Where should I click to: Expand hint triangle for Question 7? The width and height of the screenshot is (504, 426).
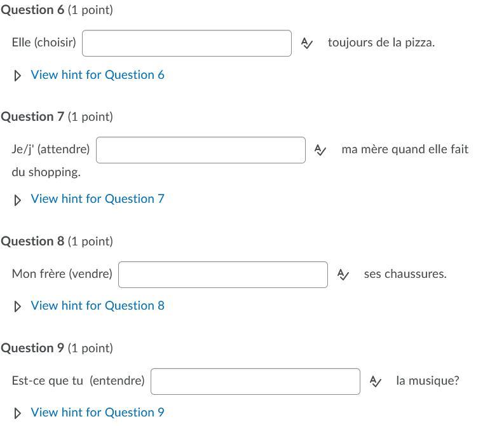(x=18, y=200)
